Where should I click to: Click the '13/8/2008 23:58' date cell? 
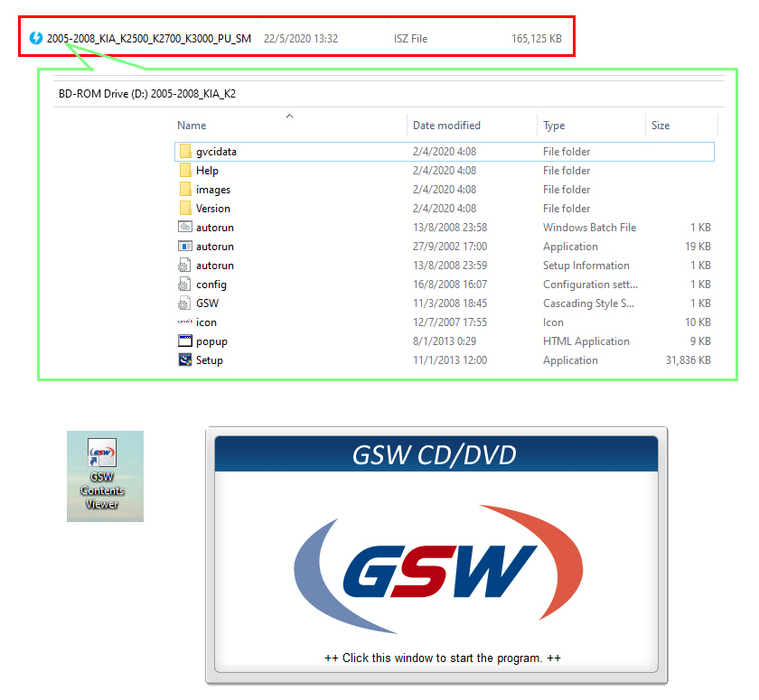450,228
